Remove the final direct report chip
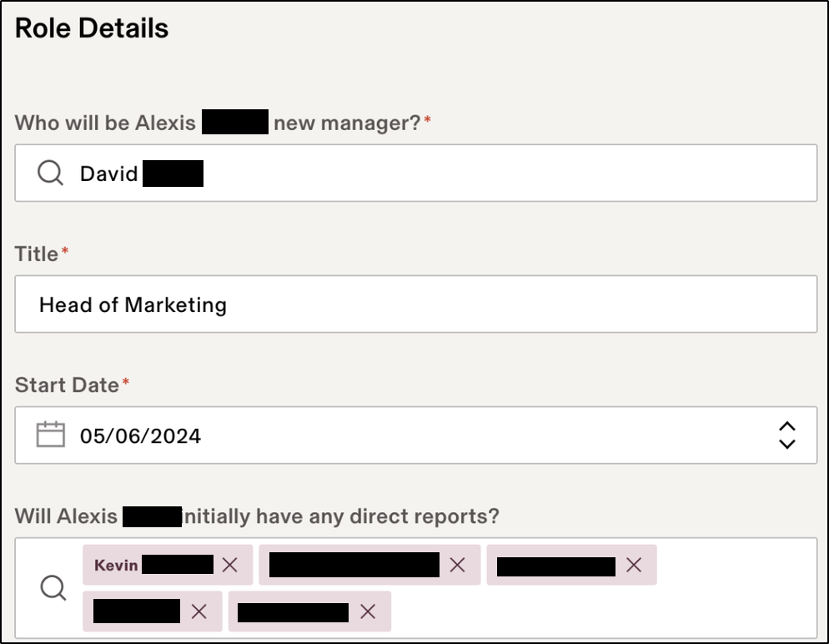This screenshot has height=644, width=829. (x=368, y=611)
